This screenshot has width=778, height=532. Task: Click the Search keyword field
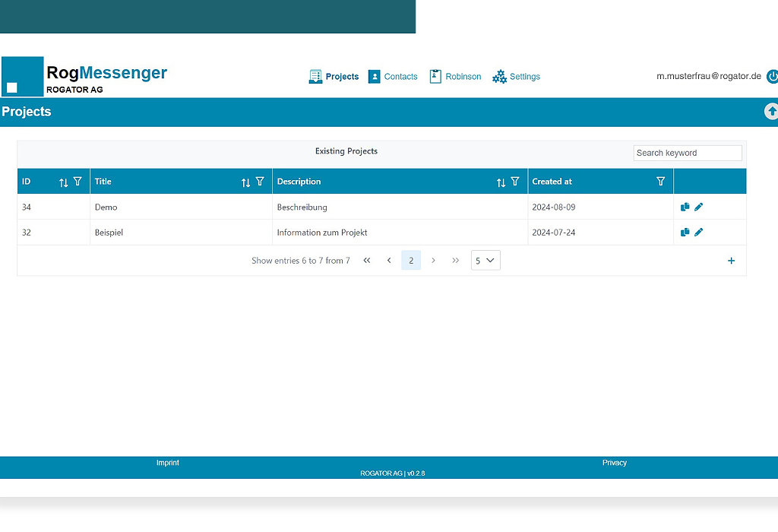(x=688, y=153)
